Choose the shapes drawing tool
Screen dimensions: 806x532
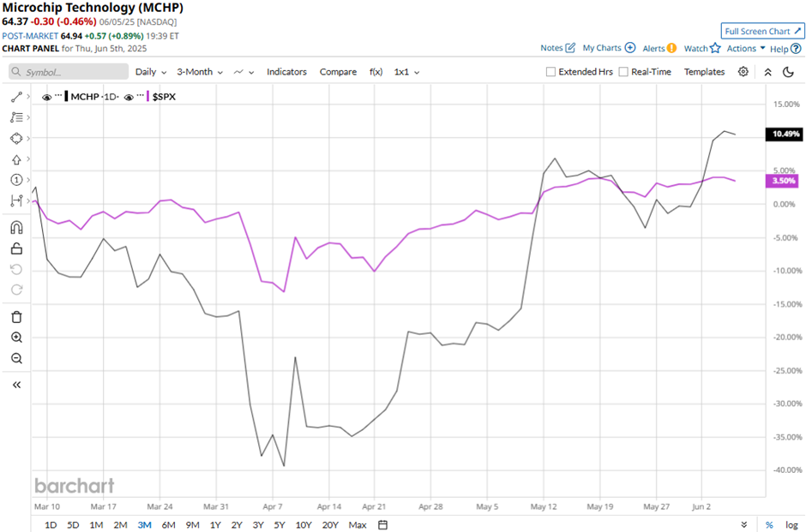point(16,139)
